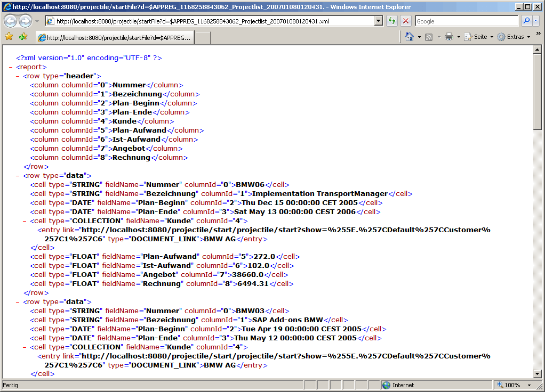Viewport: 545px width, 392px height.
Task: Open Favorites Center star icon
Action: coord(9,37)
